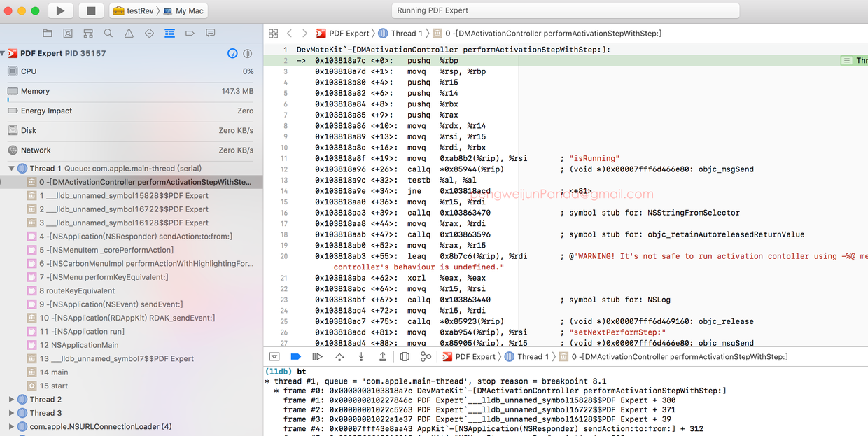
Task: Select frame 0 DMActivationController in navigator
Action: click(131, 182)
